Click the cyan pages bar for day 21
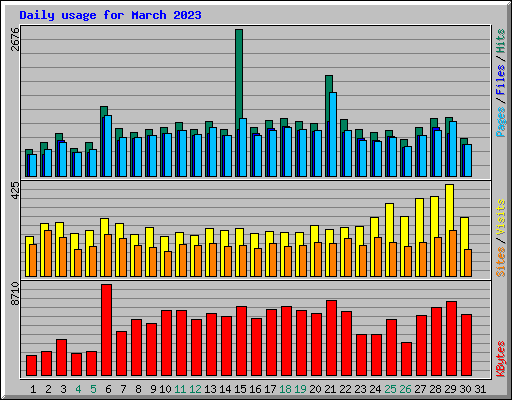The width and height of the screenshot is (512, 400). point(333,134)
